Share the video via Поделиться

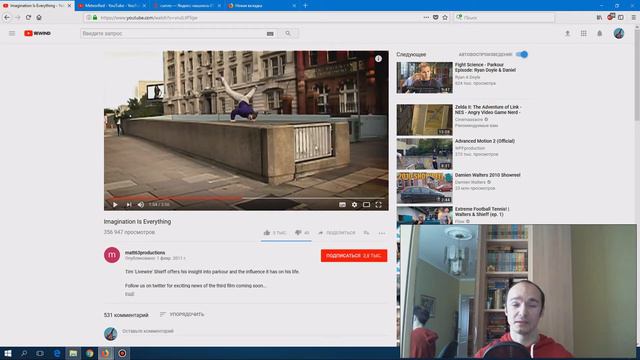pyautogui.click(x=337, y=233)
